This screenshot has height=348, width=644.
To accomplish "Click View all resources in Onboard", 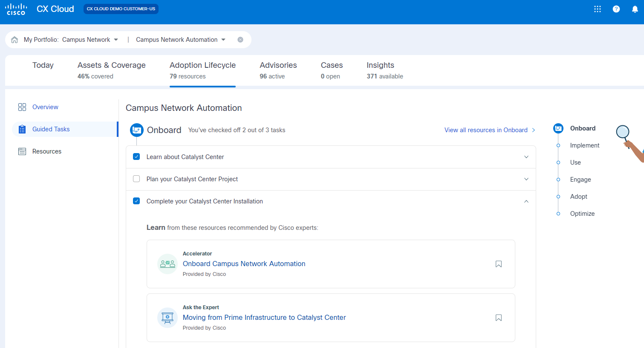I will click(486, 130).
